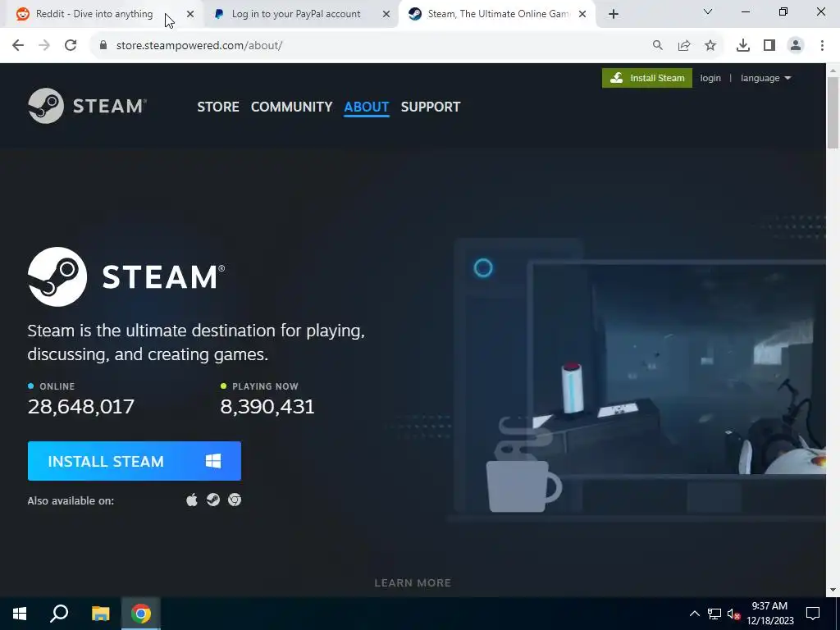Open the notifications center icon
This screenshot has height=630, width=840.
[x=813, y=614]
